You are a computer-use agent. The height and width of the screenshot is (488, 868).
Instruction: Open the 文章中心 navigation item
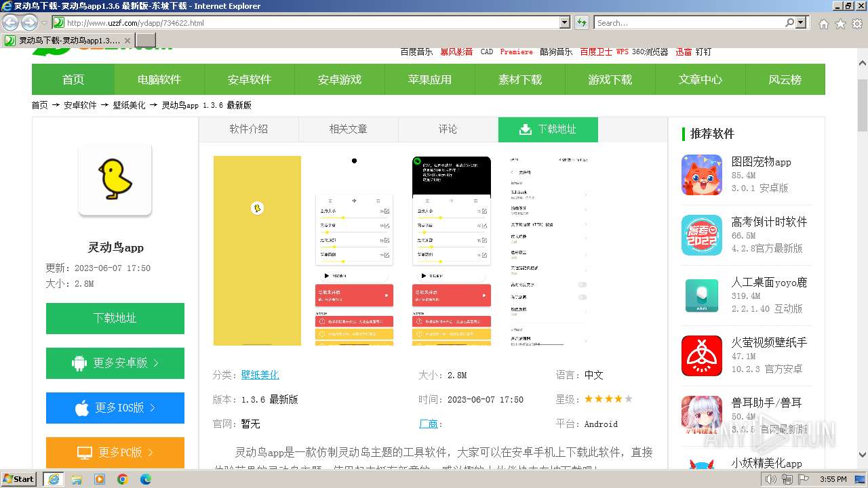click(x=701, y=79)
